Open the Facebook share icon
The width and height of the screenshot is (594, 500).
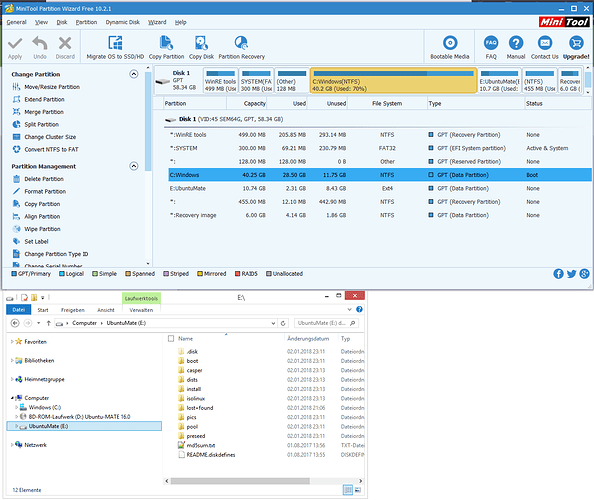click(558, 273)
